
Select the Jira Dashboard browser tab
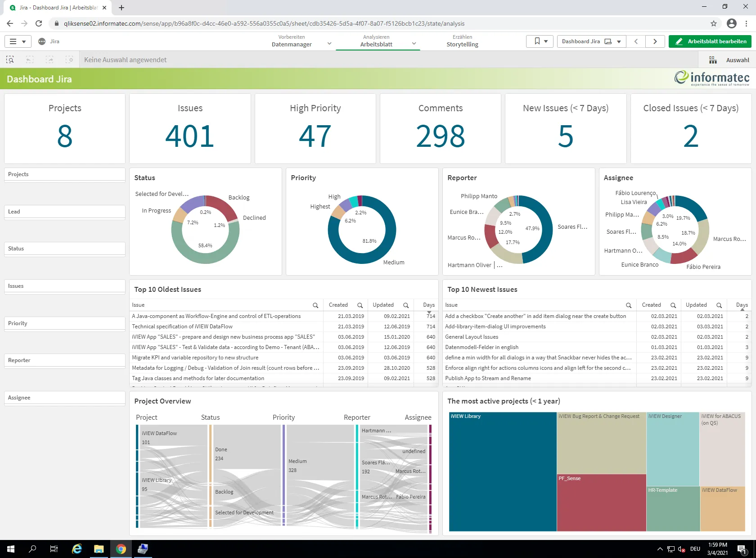coord(58,8)
